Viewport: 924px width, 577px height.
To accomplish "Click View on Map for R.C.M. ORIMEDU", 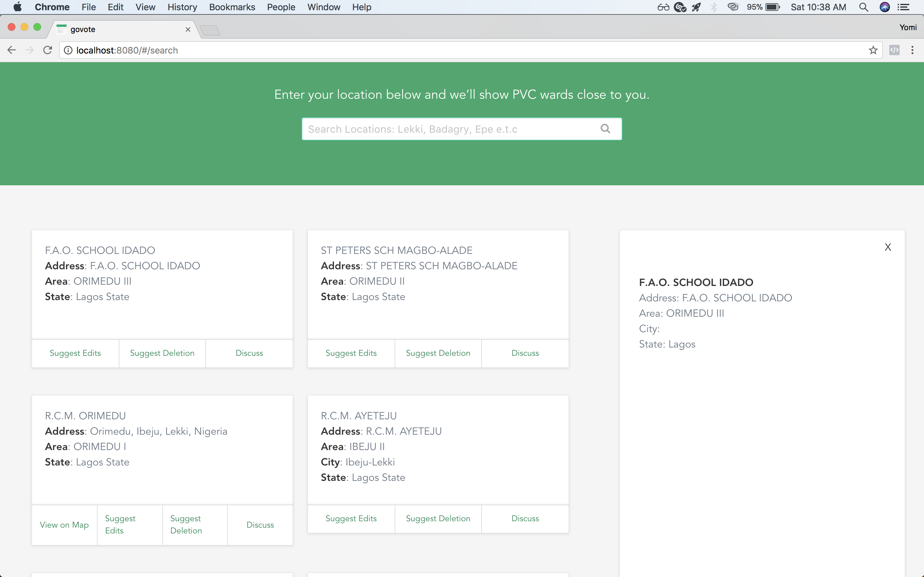I will point(64,525).
